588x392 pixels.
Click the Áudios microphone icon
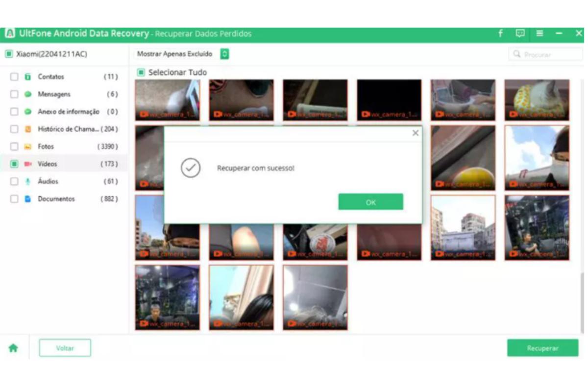(28, 181)
